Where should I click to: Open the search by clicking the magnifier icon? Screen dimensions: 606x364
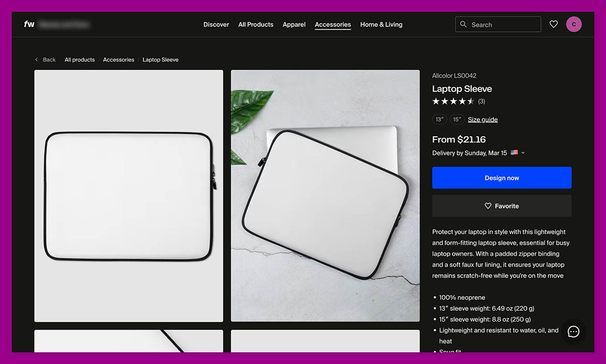tap(463, 24)
